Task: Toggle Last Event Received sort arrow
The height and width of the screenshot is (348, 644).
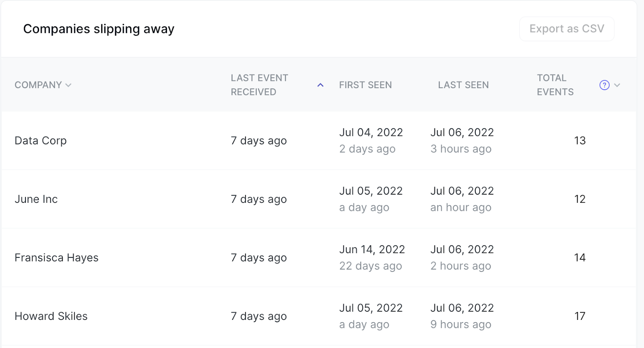Action: point(320,85)
